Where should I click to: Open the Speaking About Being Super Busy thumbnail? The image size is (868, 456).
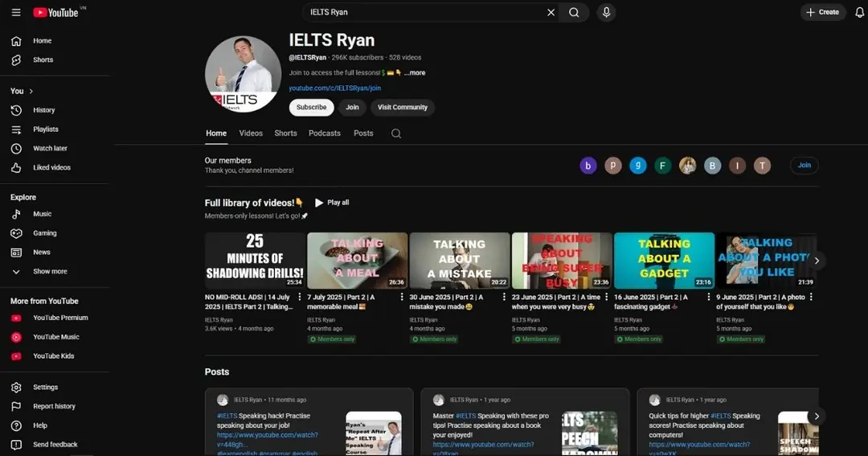(562, 261)
